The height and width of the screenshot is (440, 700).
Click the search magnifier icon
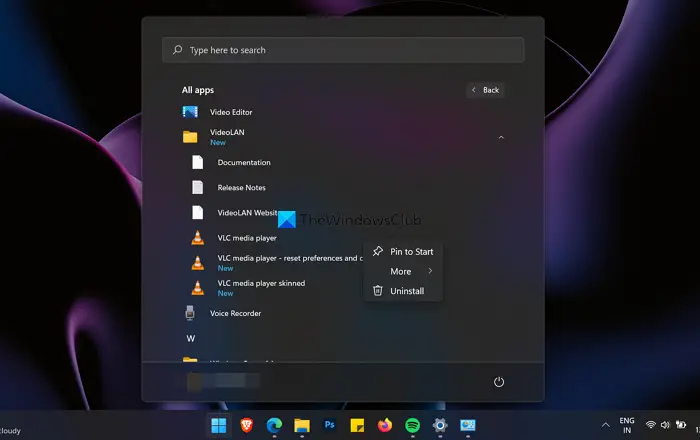tap(178, 50)
